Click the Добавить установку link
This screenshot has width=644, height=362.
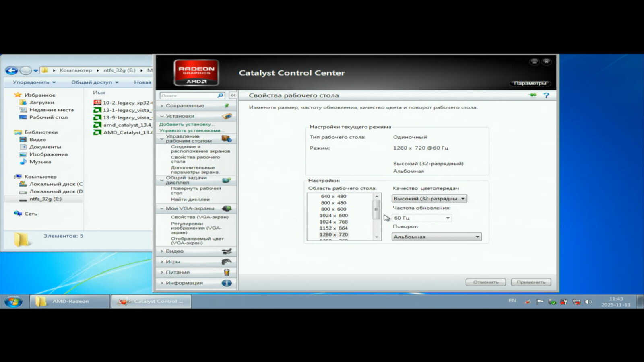187,124
